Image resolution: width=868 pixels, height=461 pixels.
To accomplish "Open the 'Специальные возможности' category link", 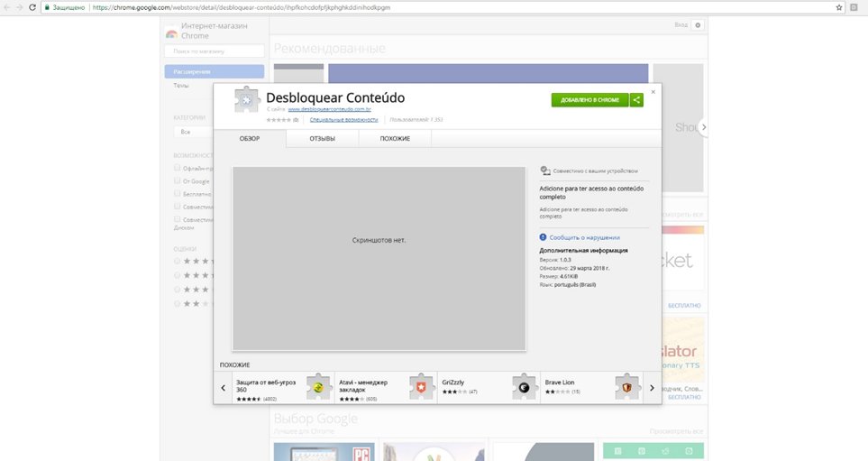I will 343,120.
